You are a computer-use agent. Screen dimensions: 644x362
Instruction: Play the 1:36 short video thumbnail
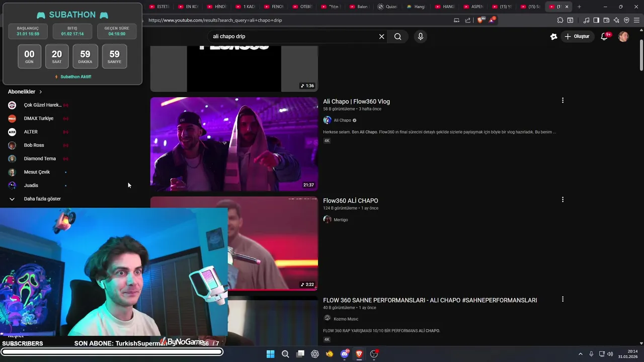[234, 68]
